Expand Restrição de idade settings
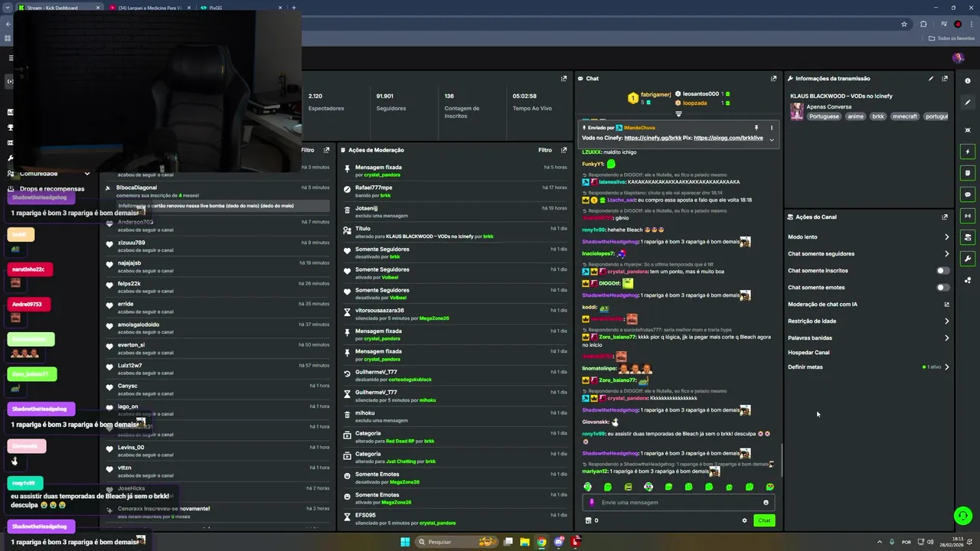Screen dimensions: 980x551 [946, 321]
